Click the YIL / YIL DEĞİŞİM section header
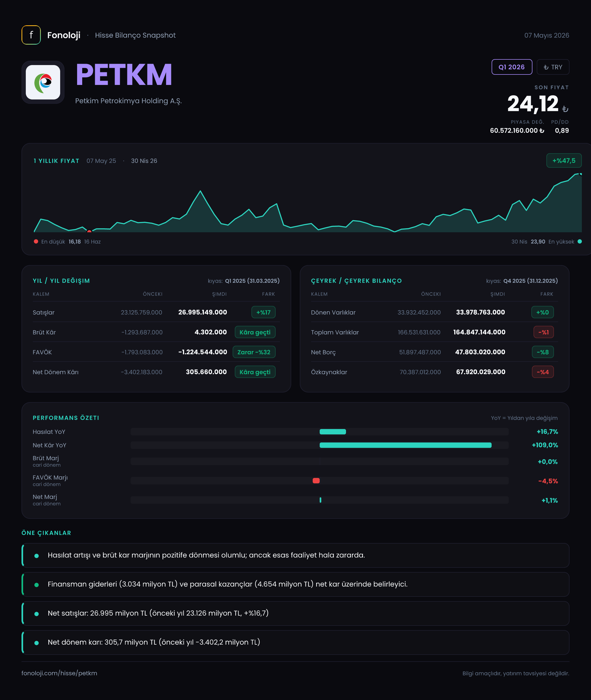Screen dimensions: 591x700 click(x=61, y=281)
